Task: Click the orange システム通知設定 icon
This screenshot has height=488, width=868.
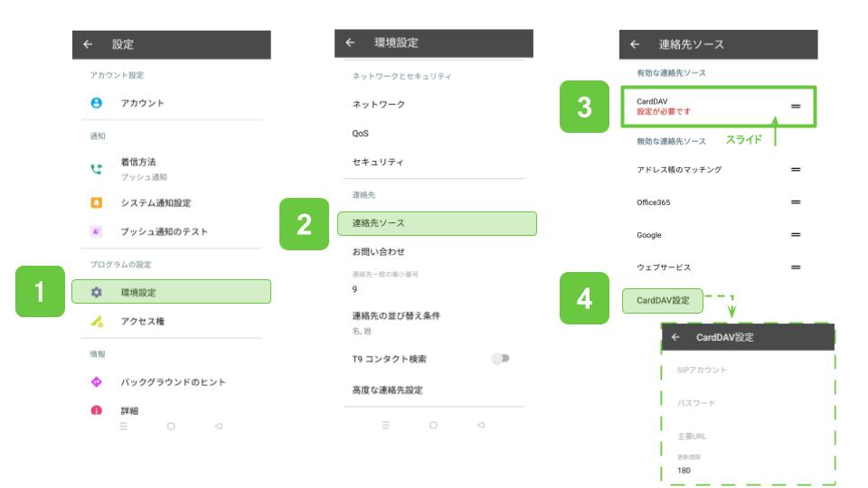Action: pyautogui.click(x=96, y=203)
